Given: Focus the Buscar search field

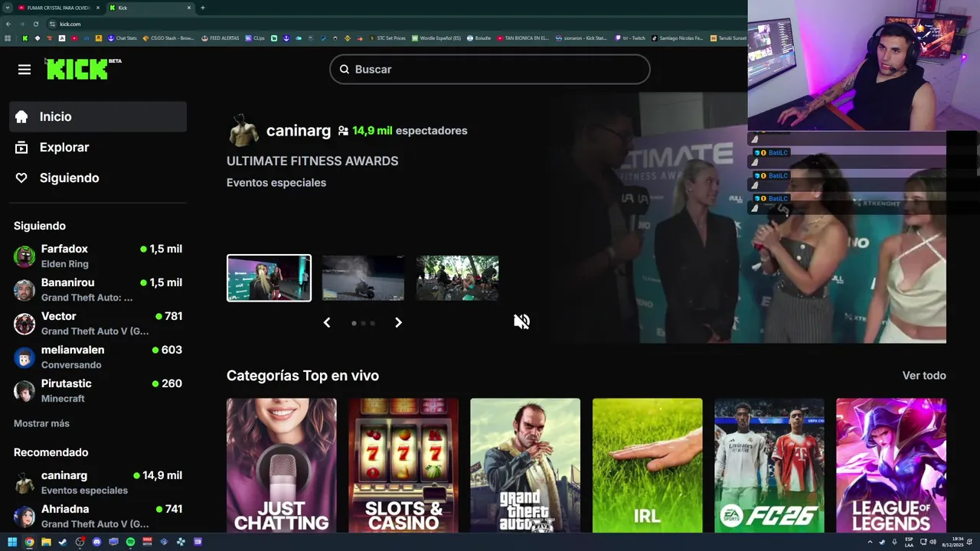Looking at the screenshot, I should pos(490,70).
